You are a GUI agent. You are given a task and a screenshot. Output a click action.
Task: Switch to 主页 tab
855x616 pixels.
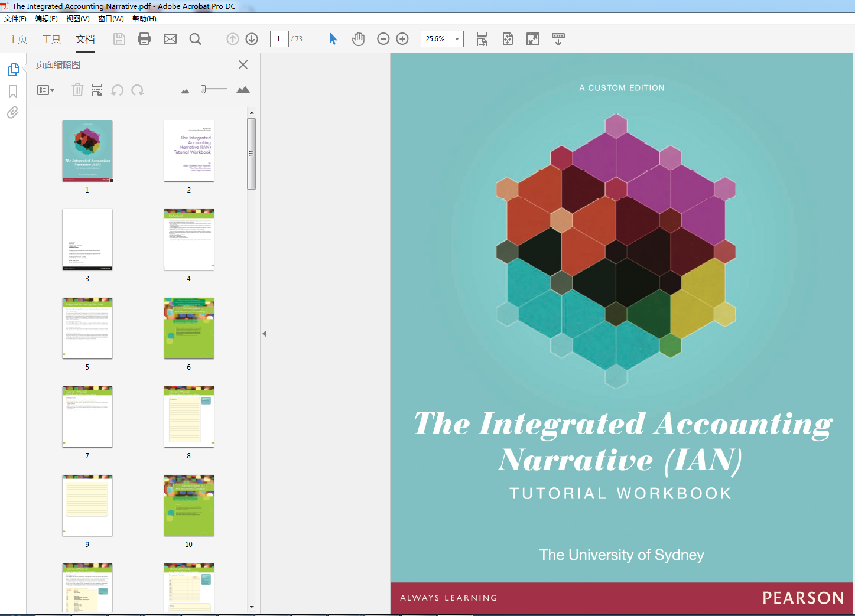pos(18,39)
